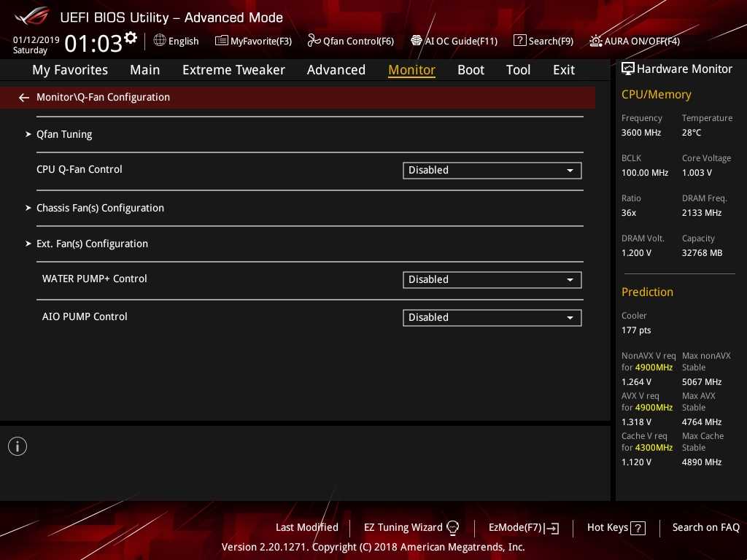Open Search(F9) question mark icon

click(519, 41)
